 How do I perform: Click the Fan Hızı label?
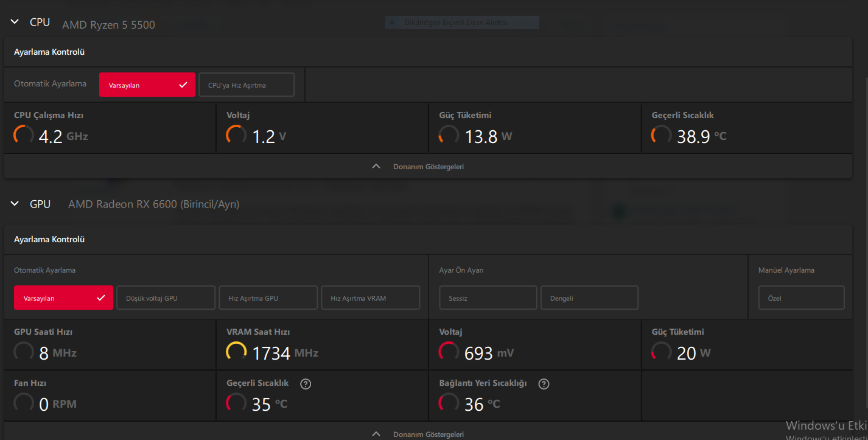point(30,383)
